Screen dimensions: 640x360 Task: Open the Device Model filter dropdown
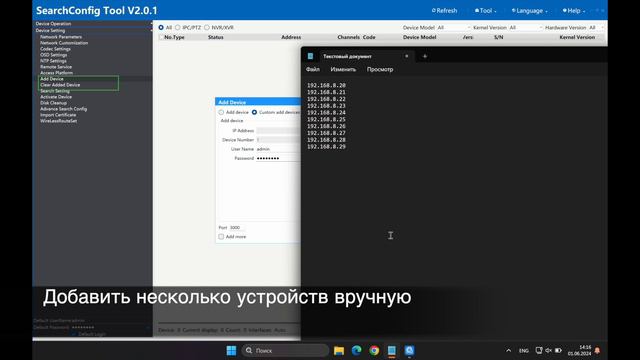point(454,27)
